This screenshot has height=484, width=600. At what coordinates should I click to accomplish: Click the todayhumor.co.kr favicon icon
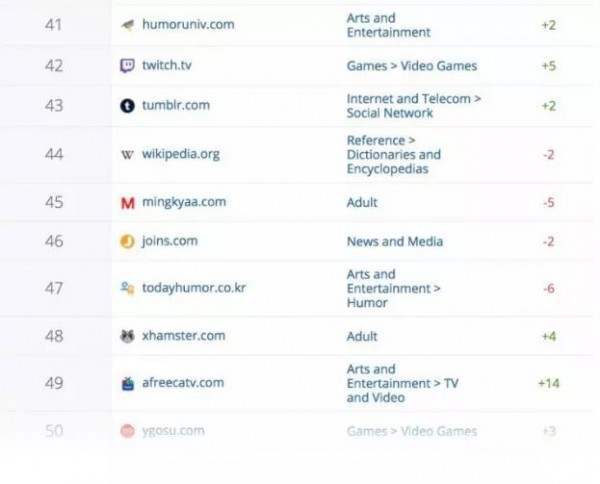coord(127,288)
